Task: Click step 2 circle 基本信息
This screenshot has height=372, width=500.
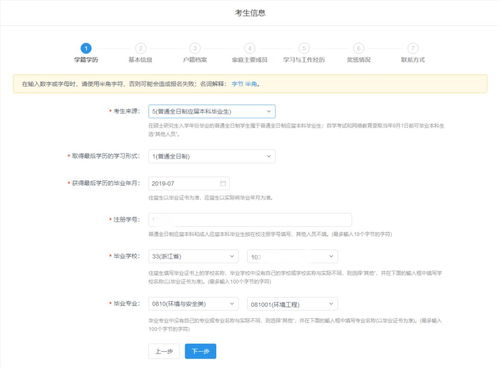Action: pos(140,48)
